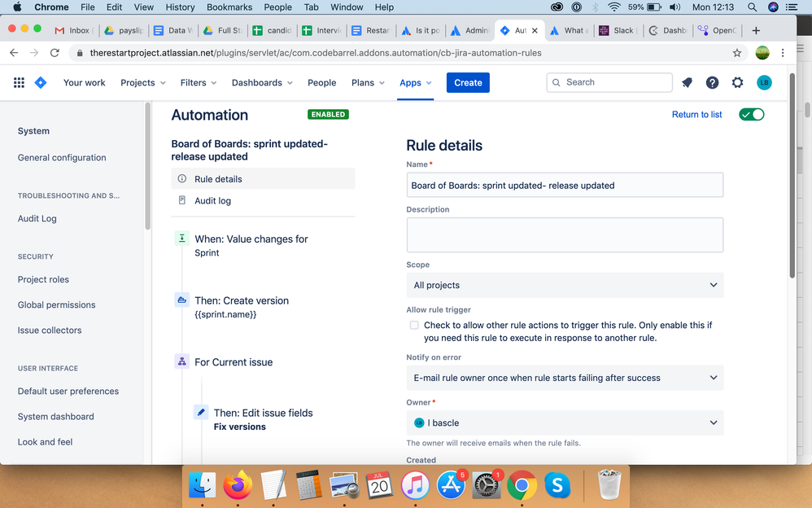The image size is (812, 508).
Task: Open the Apps dropdown
Action: coord(415,82)
